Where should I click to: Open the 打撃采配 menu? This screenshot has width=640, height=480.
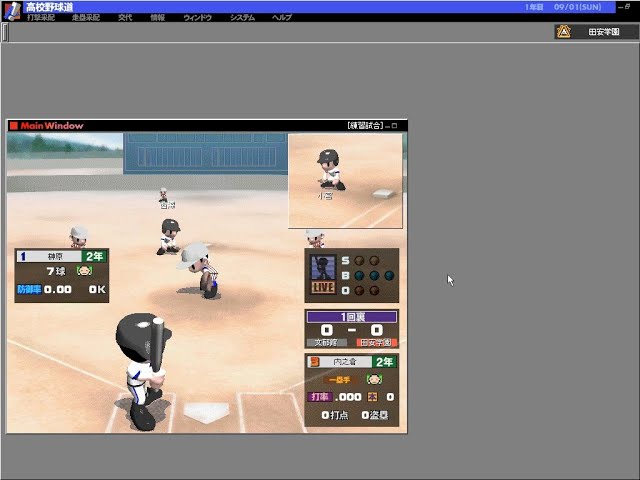click(x=41, y=18)
